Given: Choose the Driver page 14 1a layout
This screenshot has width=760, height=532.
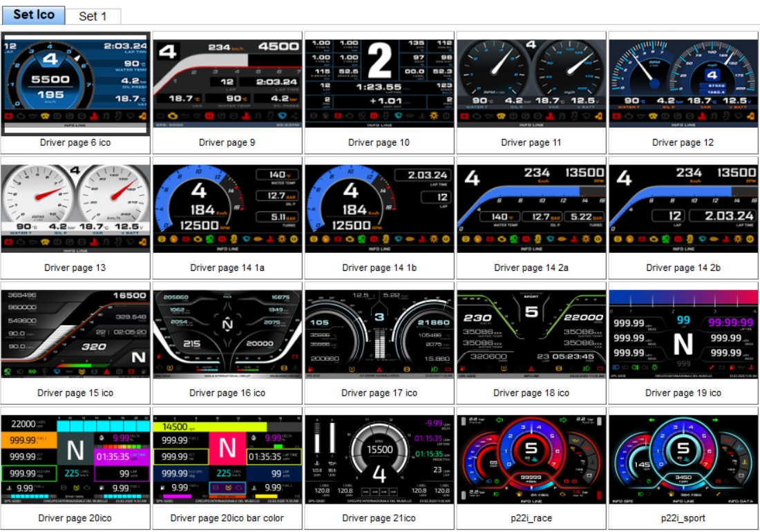Looking at the screenshot, I should [x=227, y=208].
